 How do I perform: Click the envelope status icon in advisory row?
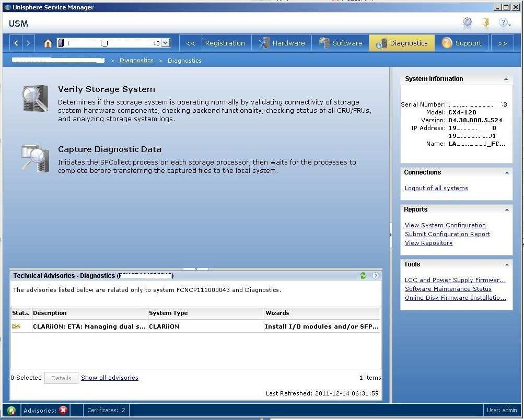tap(16, 326)
